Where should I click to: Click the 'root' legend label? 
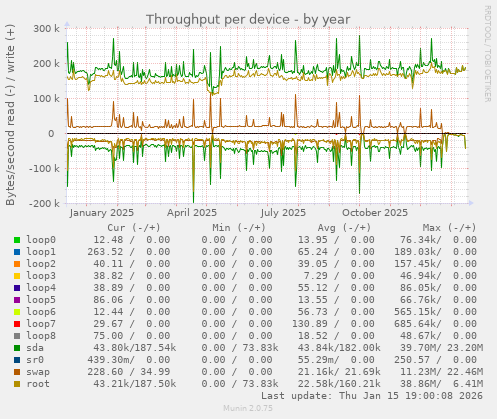pos(38,384)
